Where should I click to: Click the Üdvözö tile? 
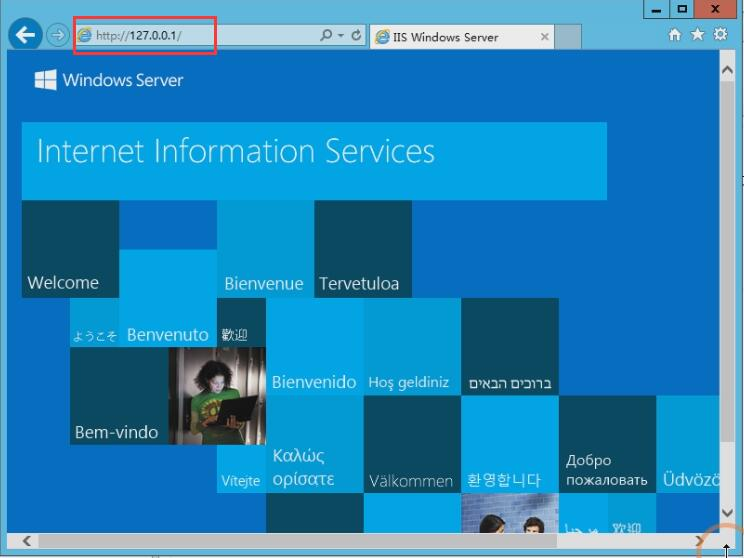(688, 445)
